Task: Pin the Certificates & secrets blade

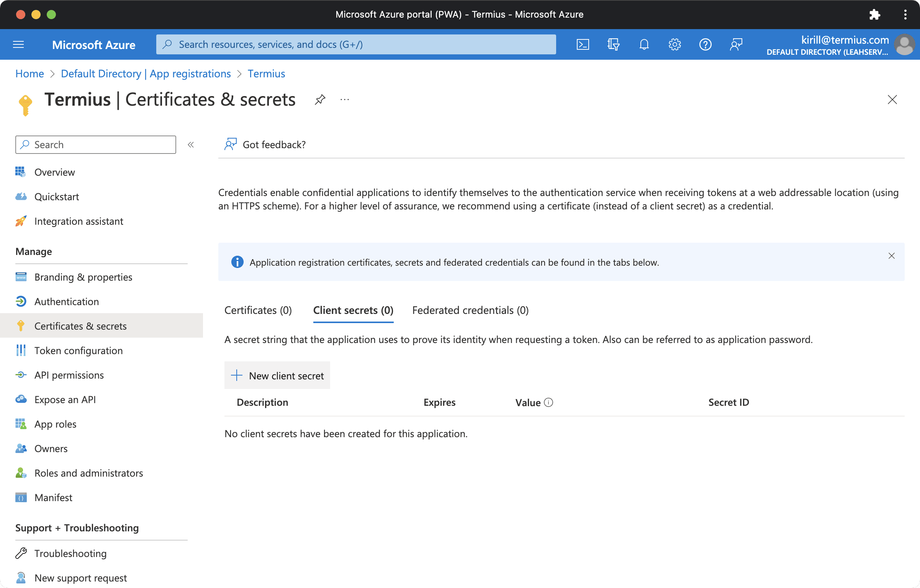Action: [320, 100]
